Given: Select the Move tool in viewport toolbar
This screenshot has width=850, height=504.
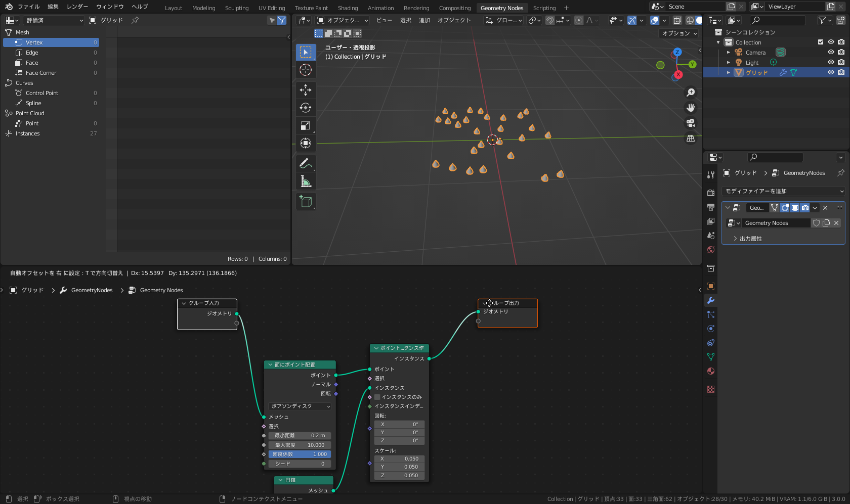Looking at the screenshot, I should pyautogui.click(x=306, y=90).
